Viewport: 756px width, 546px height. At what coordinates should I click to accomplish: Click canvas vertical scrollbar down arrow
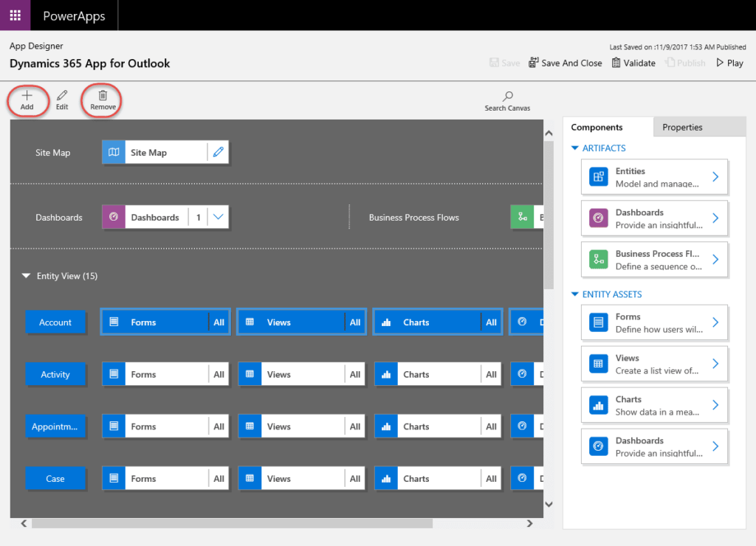(x=549, y=504)
